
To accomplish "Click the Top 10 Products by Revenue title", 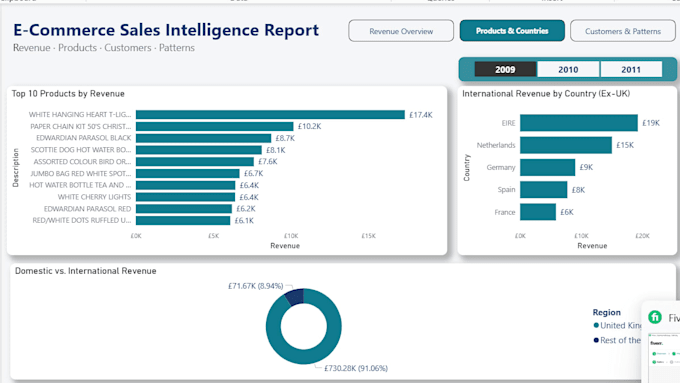I will [68, 94].
